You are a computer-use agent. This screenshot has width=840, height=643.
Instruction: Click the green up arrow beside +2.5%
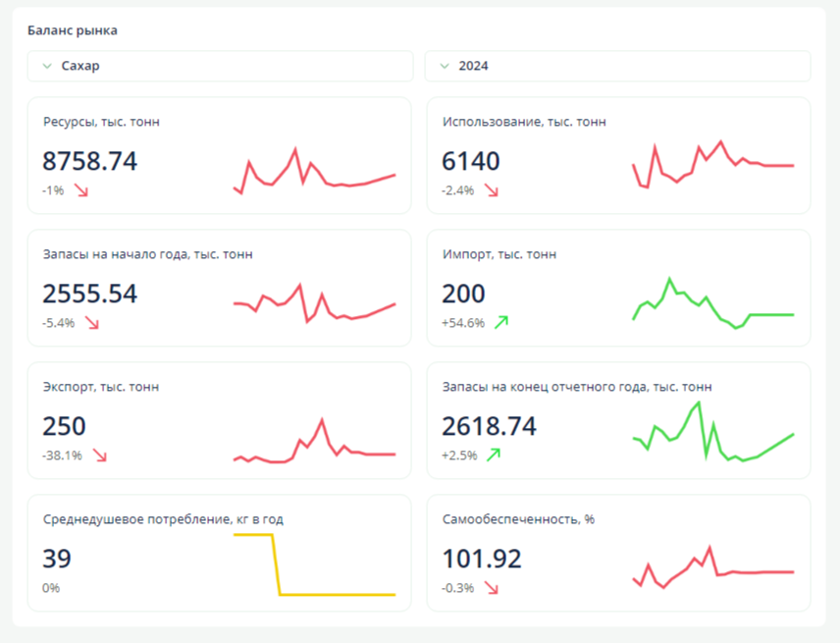[494, 455]
